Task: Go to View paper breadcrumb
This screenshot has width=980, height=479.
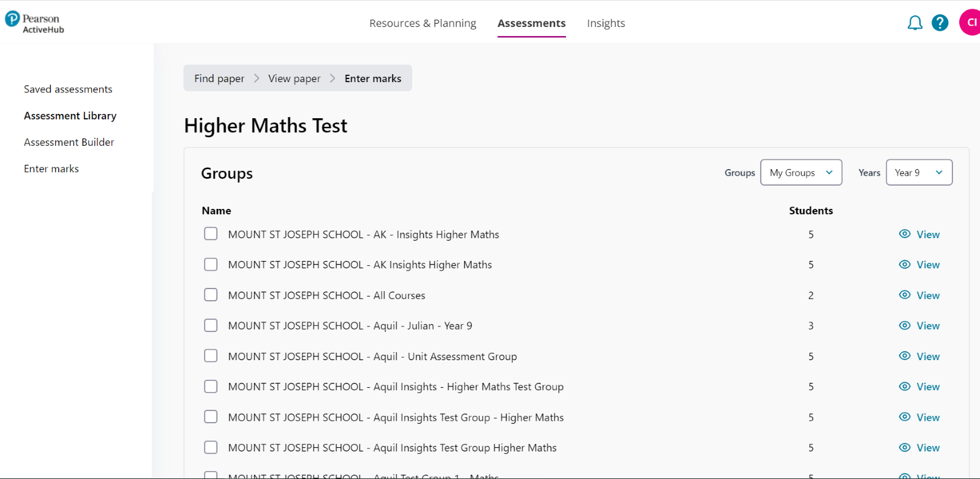Action: point(294,78)
